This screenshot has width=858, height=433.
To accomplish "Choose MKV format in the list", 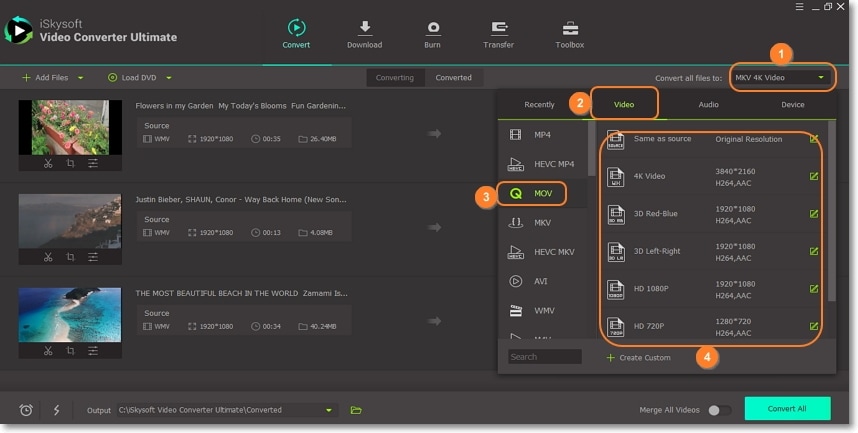I will pos(542,223).
